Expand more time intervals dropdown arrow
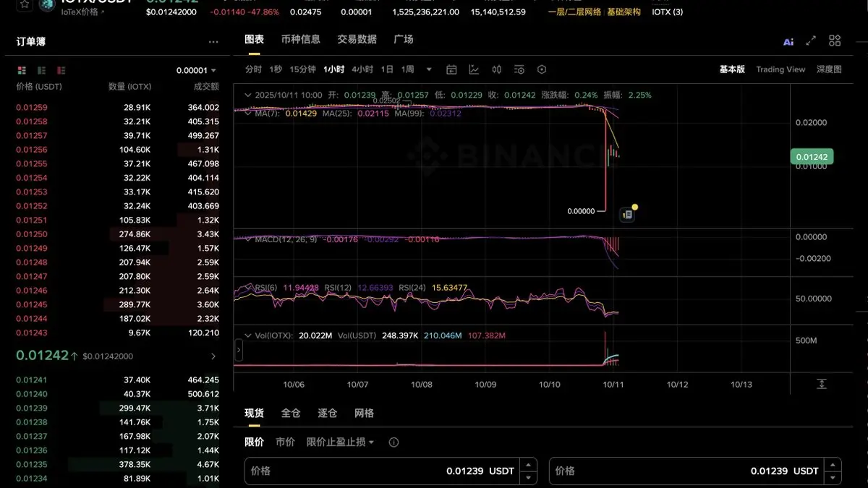The width and height of the screenshot is (868, 488). click(x=429, y=69)
